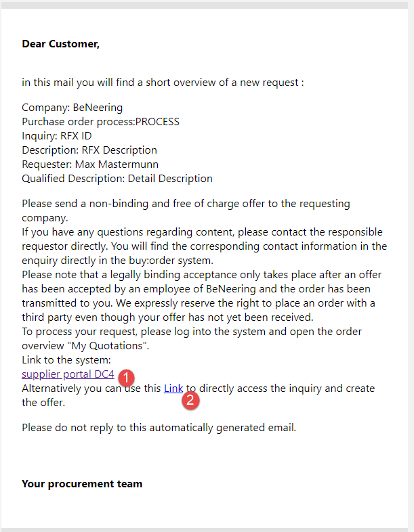Open the supplier portal DC4 link
Viewport: 414px width, 532px height.
pyautogui.click(x=68, y=374)
